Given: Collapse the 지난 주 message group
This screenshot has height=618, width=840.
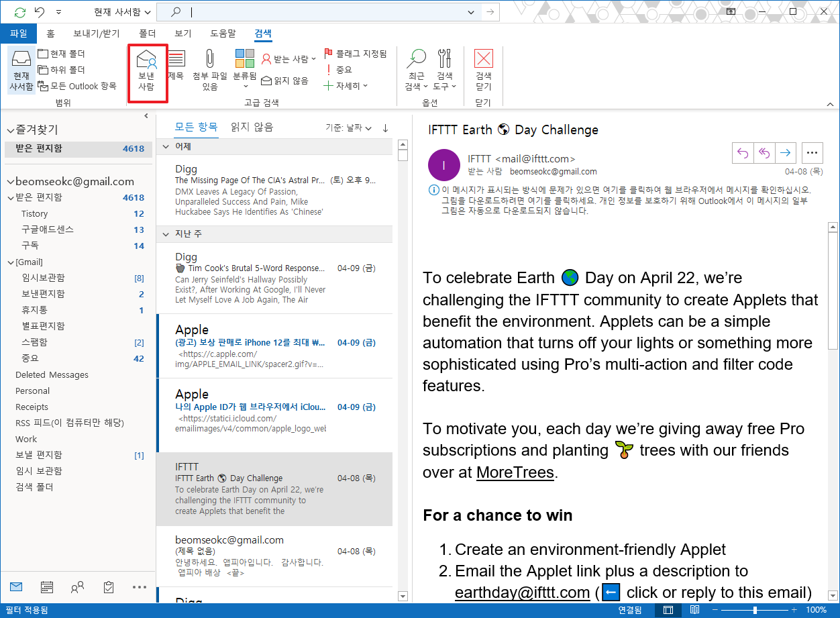Looking at the screenshot, I should pyautogui.click(x=166, y=234).
